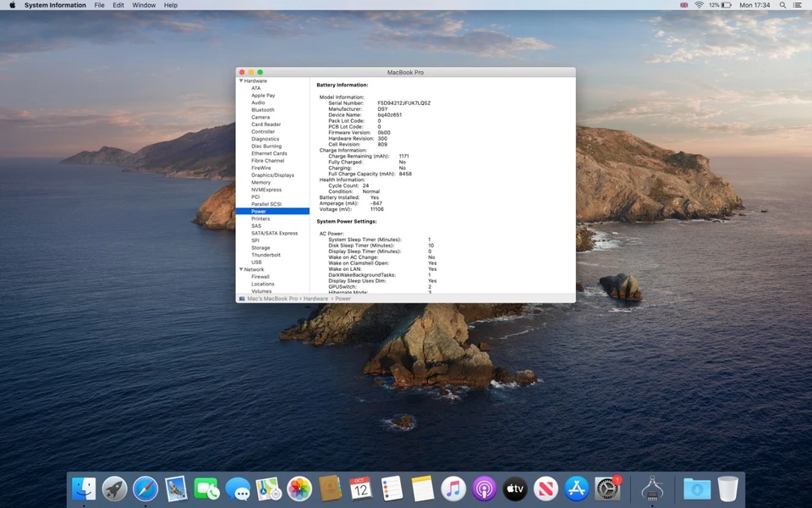812x508 pixels.
Task: Select Graphics/Displays in the sidebar
Action: tap(272, 175)
